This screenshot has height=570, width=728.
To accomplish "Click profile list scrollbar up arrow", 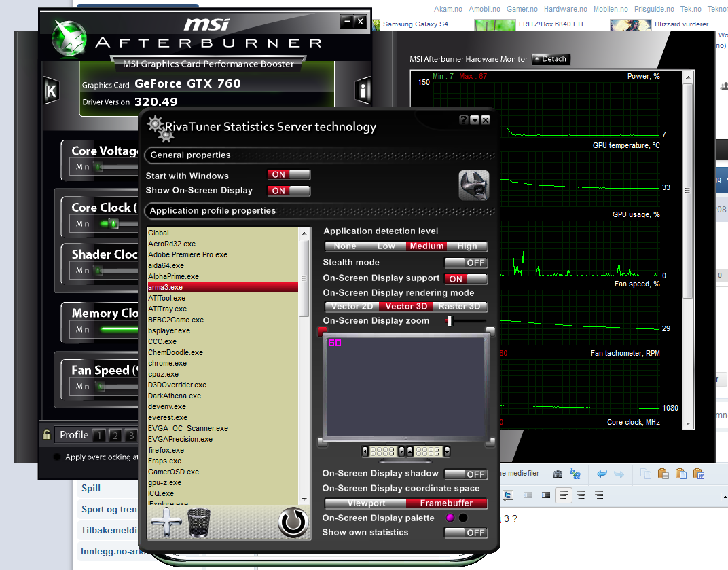I will coord(304,233).
